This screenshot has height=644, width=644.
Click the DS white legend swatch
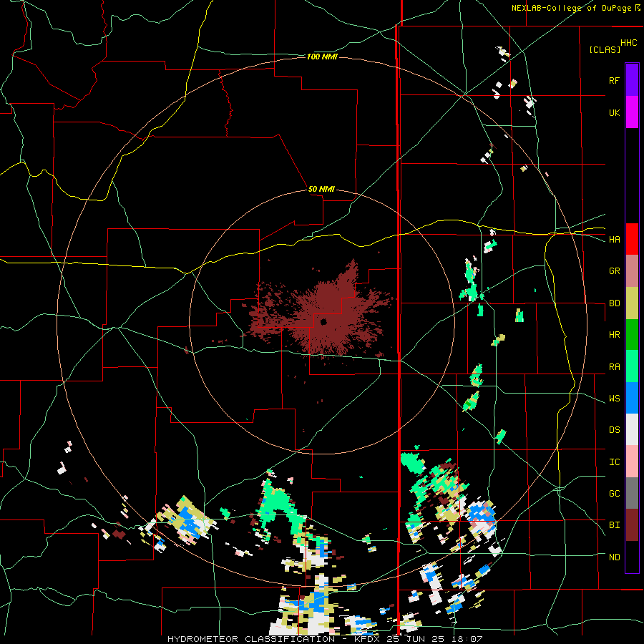[632, 429]
